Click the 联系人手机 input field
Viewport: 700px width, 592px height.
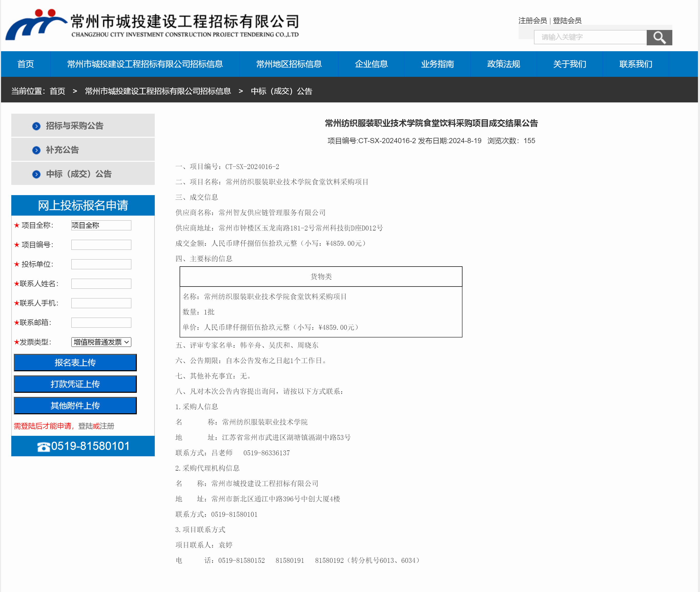(101, 303)
